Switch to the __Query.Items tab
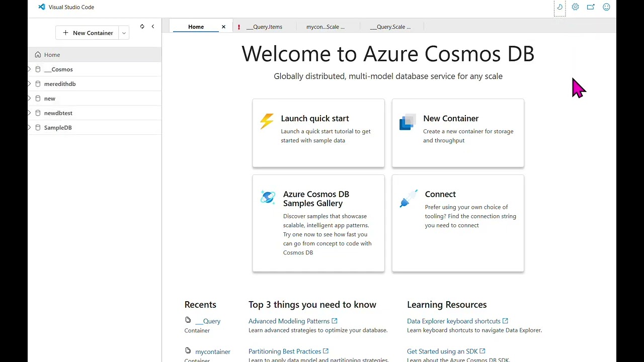Image resolution: width=644 pixels, height=362 pixels. pos(264,27)
